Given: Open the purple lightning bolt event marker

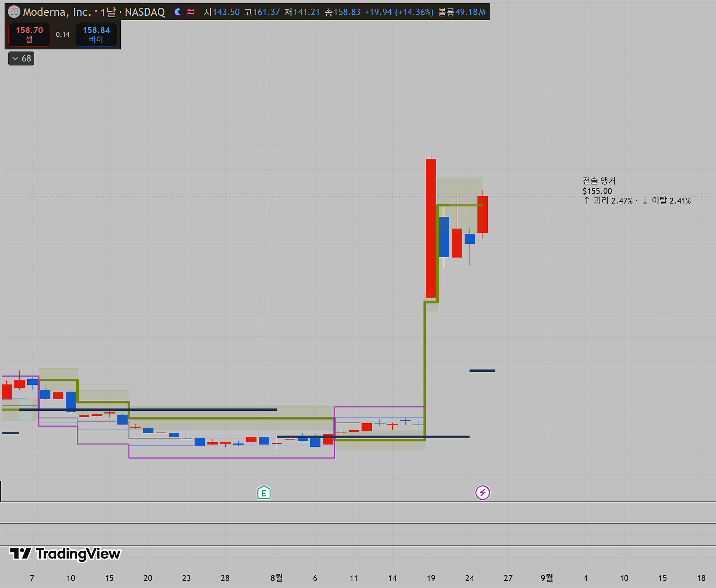Looking at the screenshot, I should pyautogui.click(x=482, y=493).
